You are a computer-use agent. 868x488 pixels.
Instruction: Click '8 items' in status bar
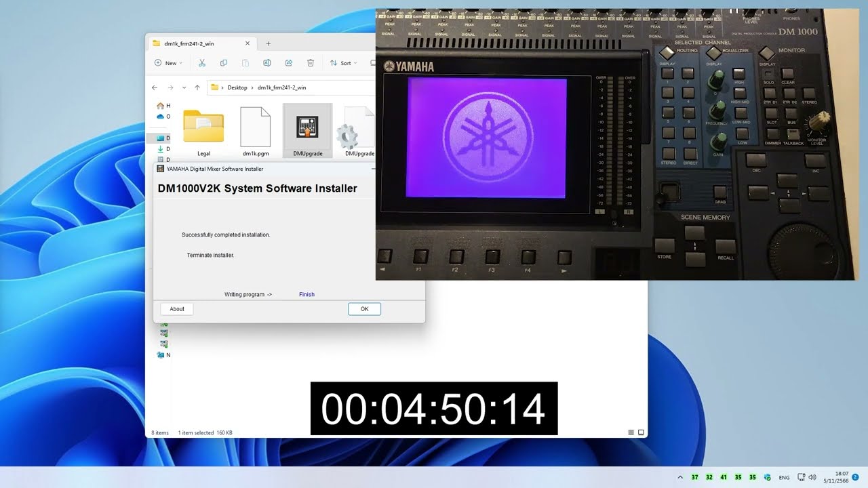coord(160,432)
